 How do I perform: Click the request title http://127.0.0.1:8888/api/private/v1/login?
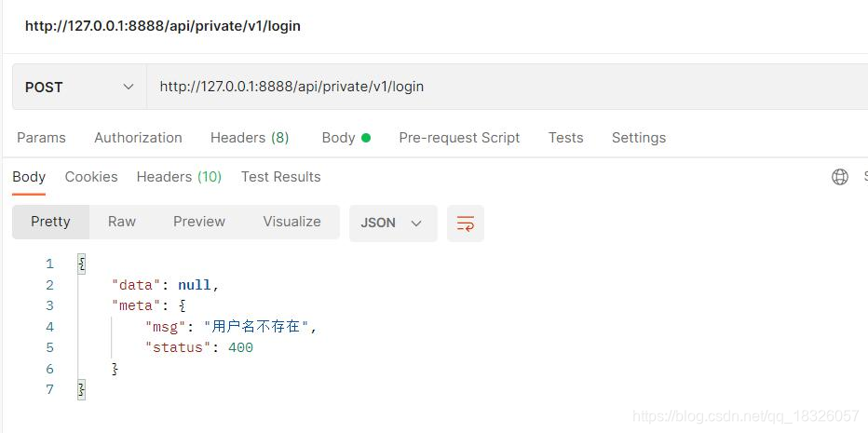point(163,26)
